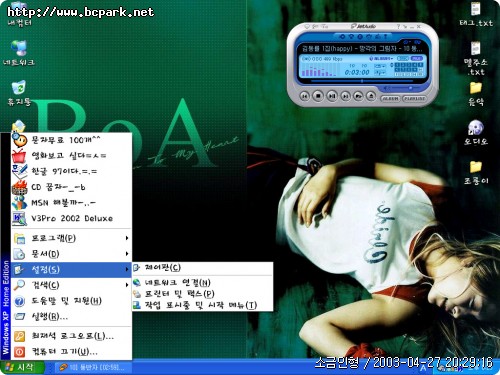The image size is (500, 375).
Task: Click the red power icon by 컴퓨터 끄기
Action: coord(19,352)
